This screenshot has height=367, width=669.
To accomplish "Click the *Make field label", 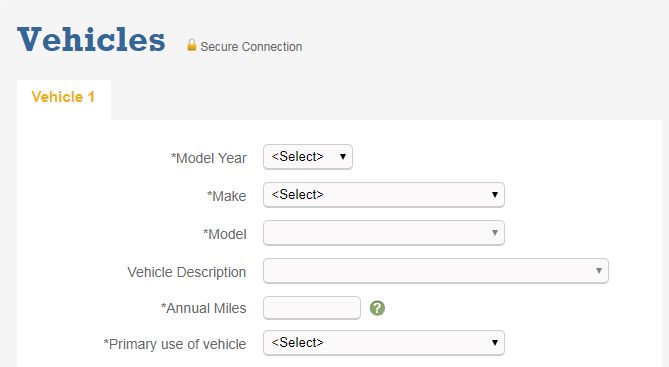I will (x=227, y=196).
